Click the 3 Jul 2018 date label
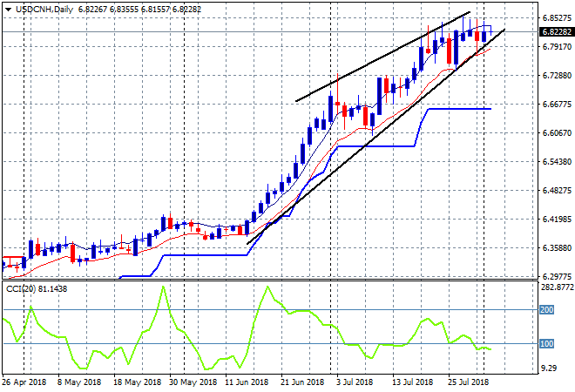The height and width of the screenshot is (392, 575). click(x=355, y=382)
